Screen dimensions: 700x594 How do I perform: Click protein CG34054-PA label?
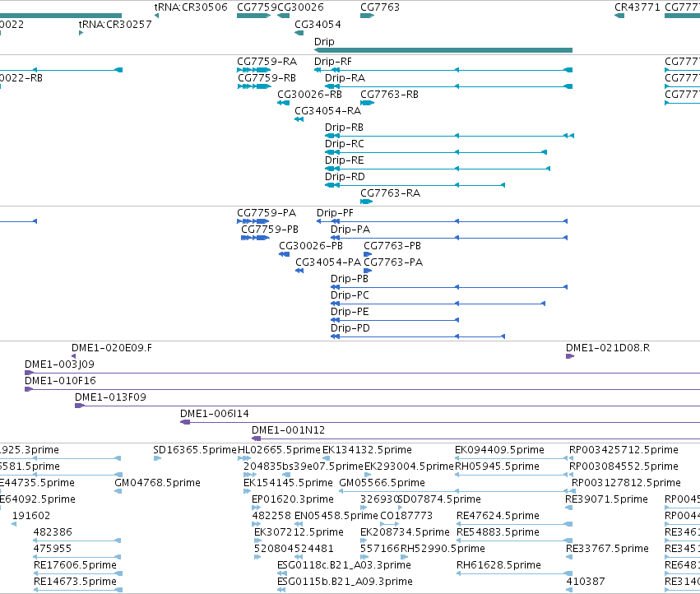328,262
